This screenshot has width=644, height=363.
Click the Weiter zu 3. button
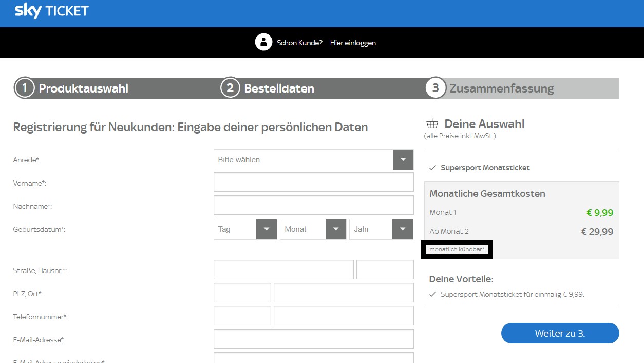tap(560, 333)
